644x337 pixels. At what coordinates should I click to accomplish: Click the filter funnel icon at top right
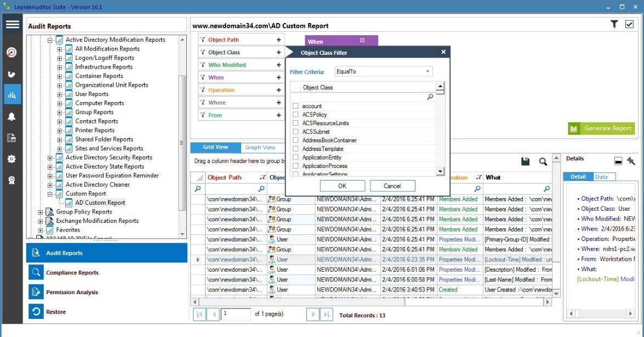click(614, 24)
